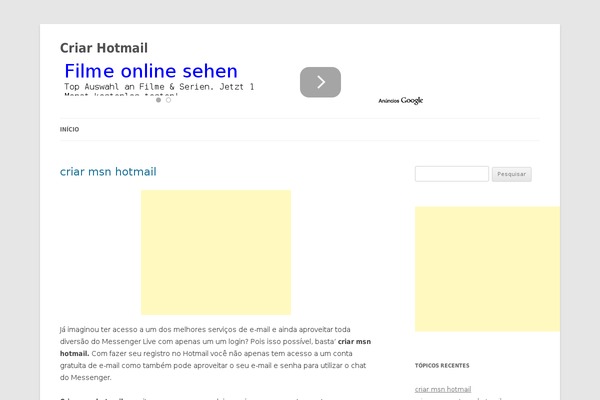This screenshot has width=600, height=400.
Task: Open recent topic 'criar msn hotmail' link
Action: tap(443, 389)
